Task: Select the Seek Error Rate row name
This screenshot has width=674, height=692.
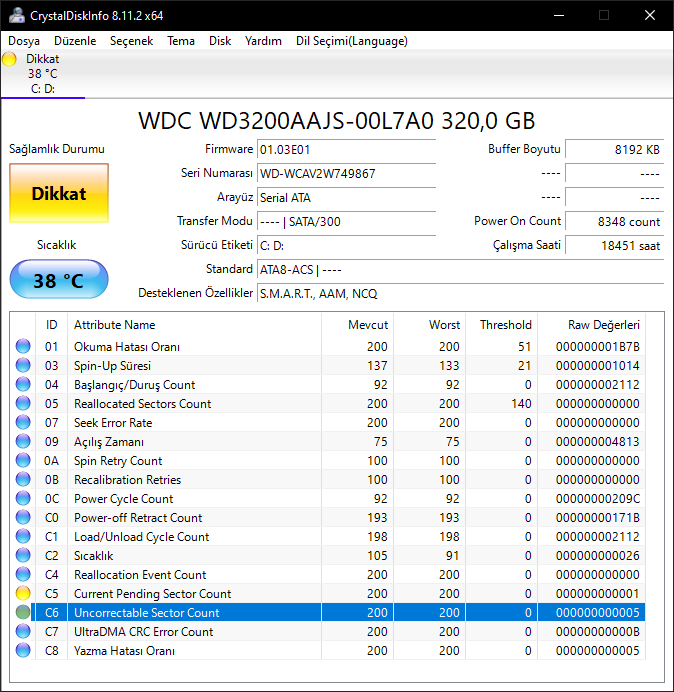Action: 113,423
